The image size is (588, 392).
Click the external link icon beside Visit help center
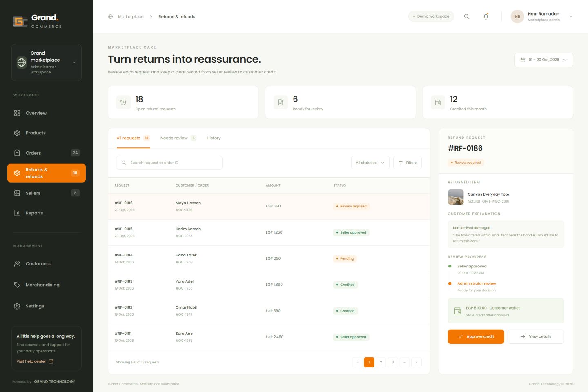(51, 361)
